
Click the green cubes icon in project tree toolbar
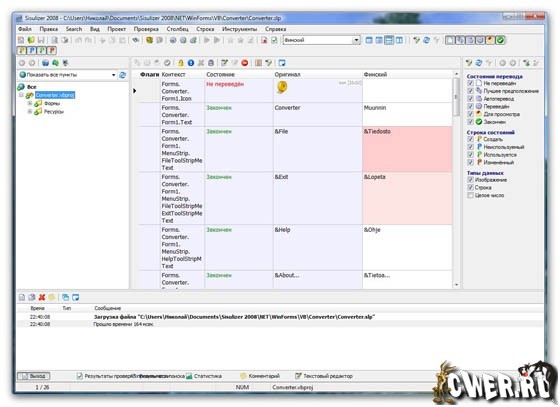click(x=55, y=63)
